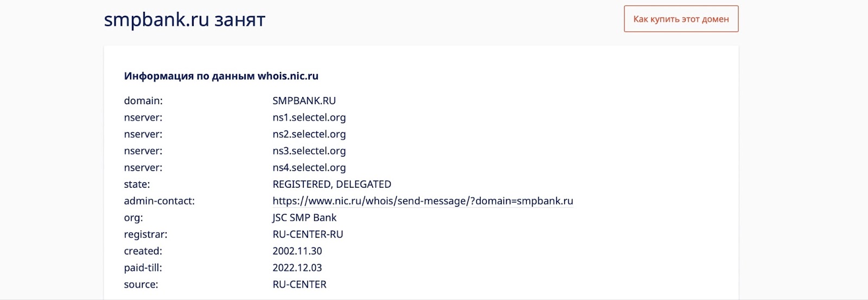Image resolution: width=868 pixels, height=300 pixels.
Task: Click the "domain:" field label
Action: tap(143, 101)
